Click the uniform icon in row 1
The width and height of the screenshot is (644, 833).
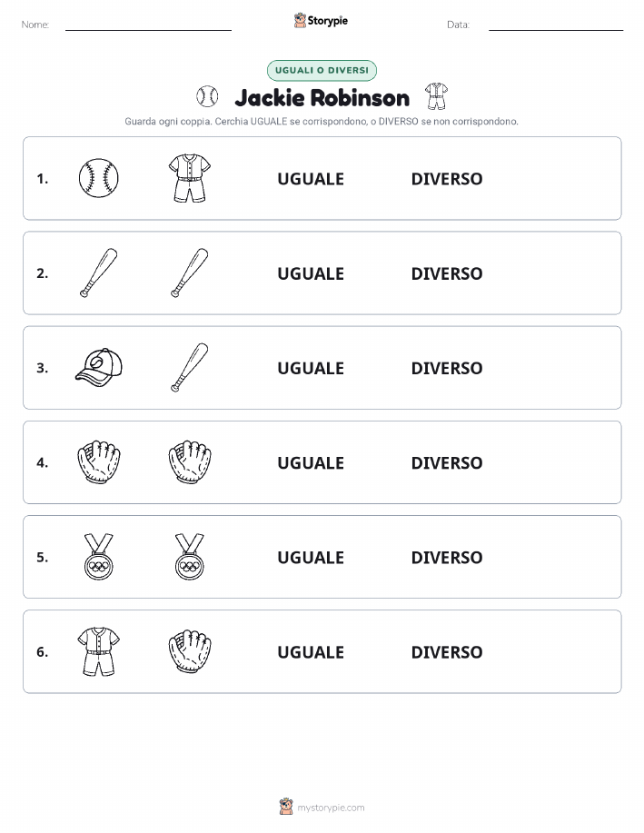coord(190,178)
